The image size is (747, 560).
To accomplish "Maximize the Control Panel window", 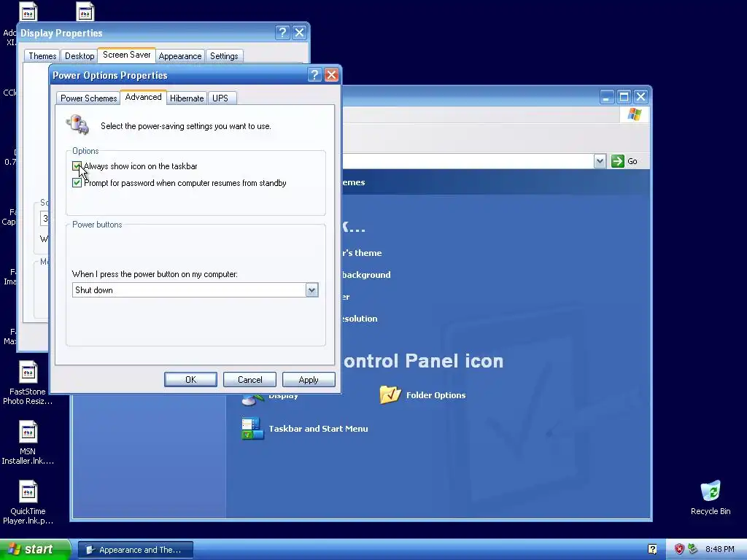I will click(x=624, y=97).
